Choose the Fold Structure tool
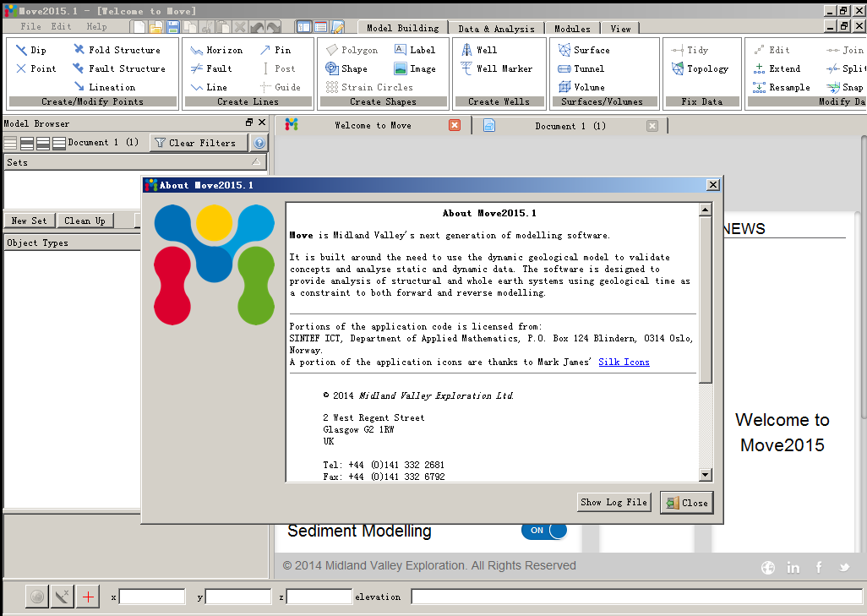This screenshot has height=616, width=867. pos(117,51)
